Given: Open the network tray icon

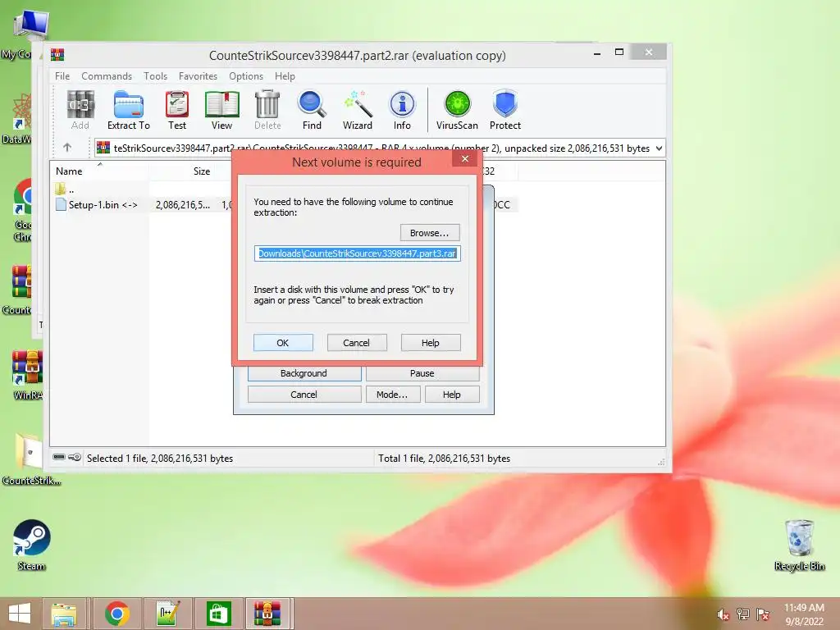Looking at the screenshot, I should [x=743, y=614].
